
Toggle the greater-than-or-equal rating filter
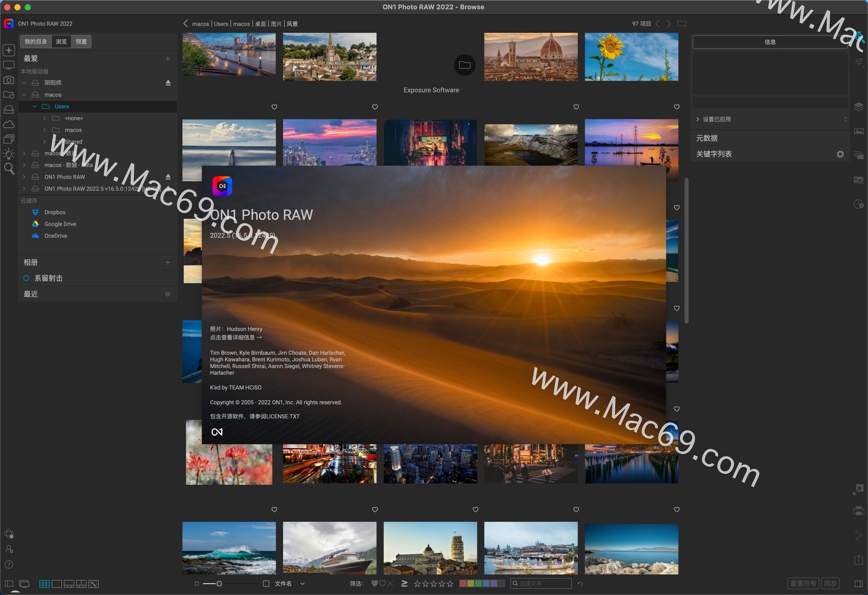click(x=404, y=583)
